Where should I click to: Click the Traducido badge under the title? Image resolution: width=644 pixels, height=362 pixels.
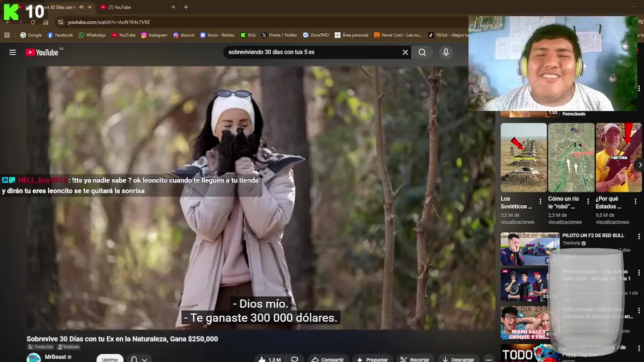point(41,347)
